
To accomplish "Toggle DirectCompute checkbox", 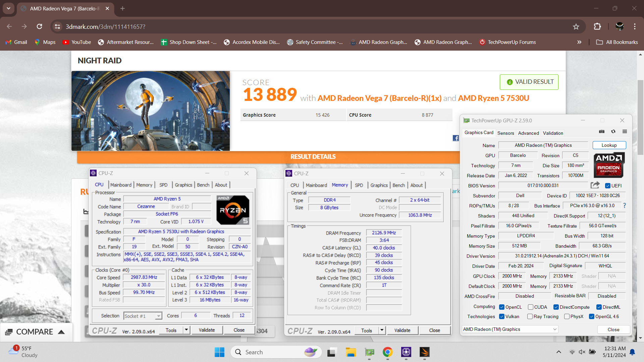I will (556, 307).
